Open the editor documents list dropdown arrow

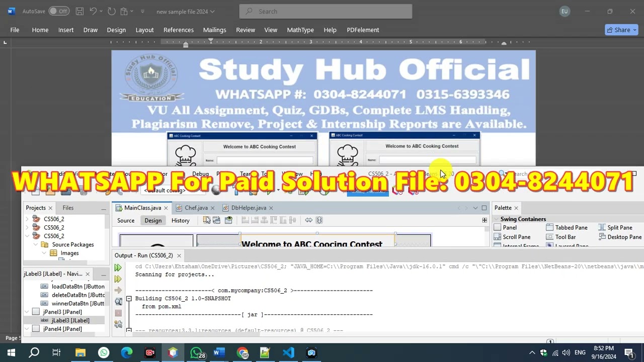click(475, 208)
